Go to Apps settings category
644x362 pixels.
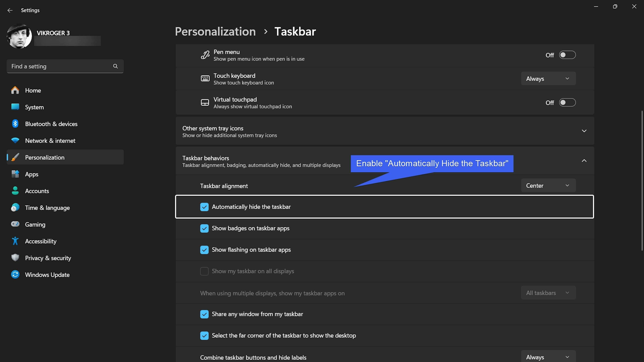(32, 174)
